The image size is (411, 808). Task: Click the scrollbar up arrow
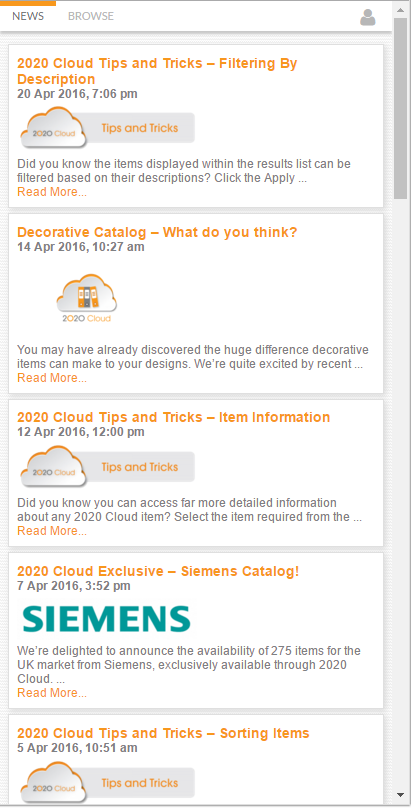pos(400,9)
